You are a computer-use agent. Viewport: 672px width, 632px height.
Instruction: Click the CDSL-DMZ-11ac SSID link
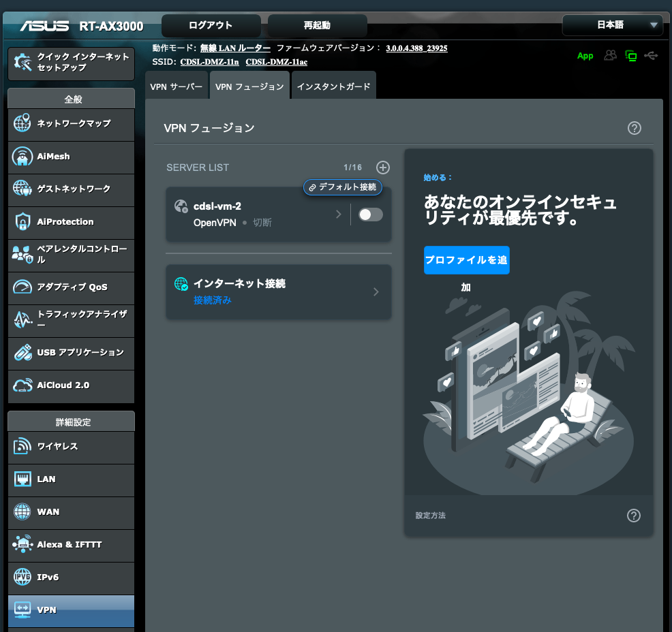point(276,62)
